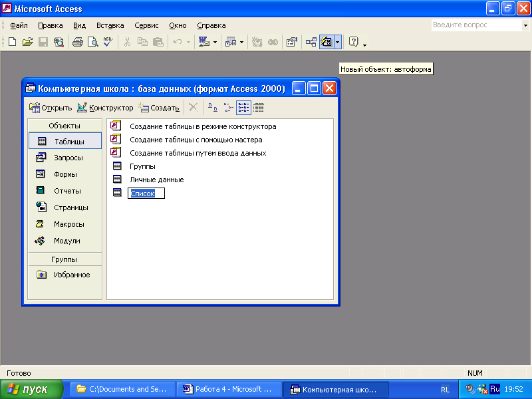Open the toolbar options arrow after Help

click(x=364, y=45)
